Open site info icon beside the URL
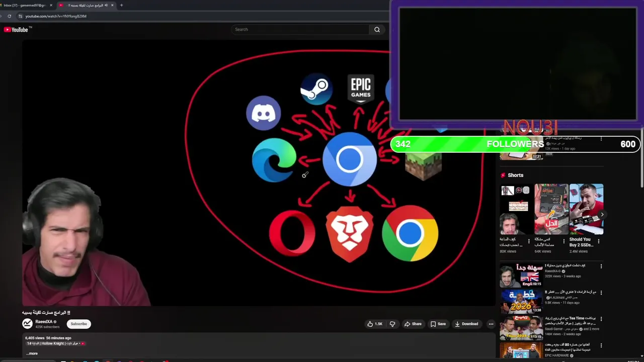Viewport: 644px width, 362px height. coord(20,16)
